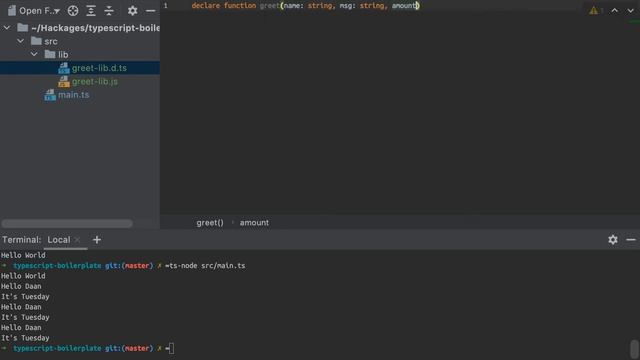Open terminal panel settings gear
640x360 pixels.
(x=613, y=240)
